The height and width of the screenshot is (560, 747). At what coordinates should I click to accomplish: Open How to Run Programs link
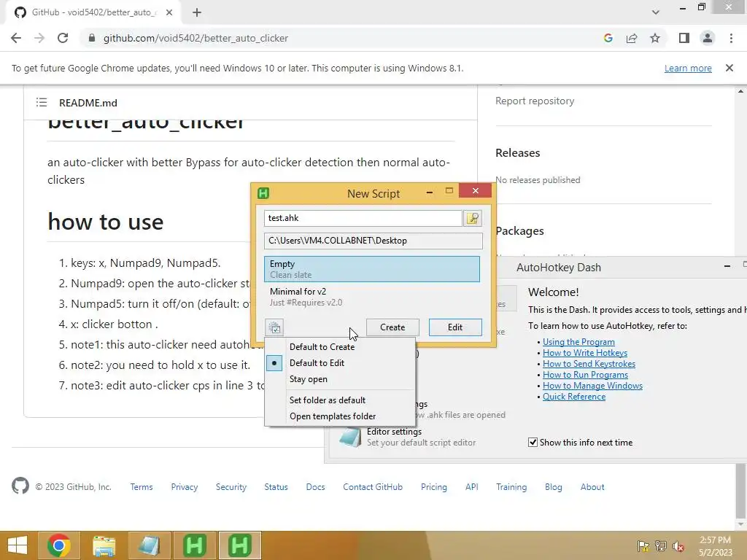tap(585, 375)
